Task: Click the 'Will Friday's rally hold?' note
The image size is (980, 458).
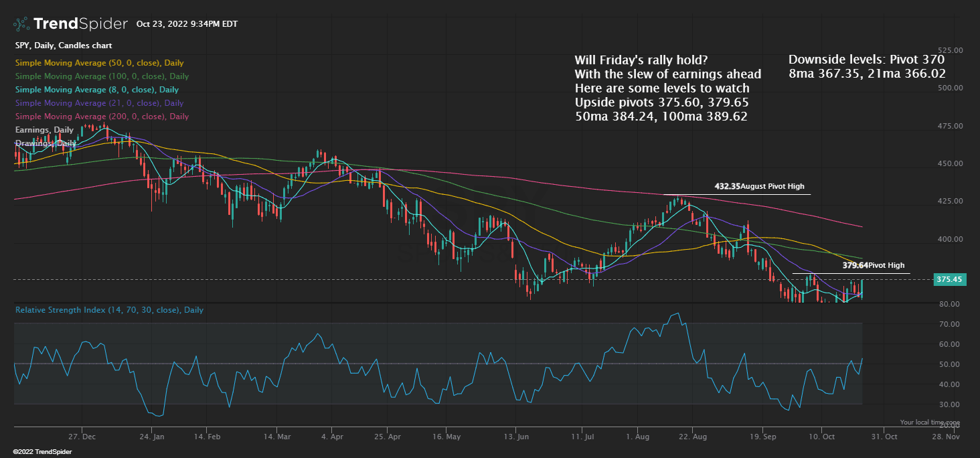Action: [x=641, y=60]
